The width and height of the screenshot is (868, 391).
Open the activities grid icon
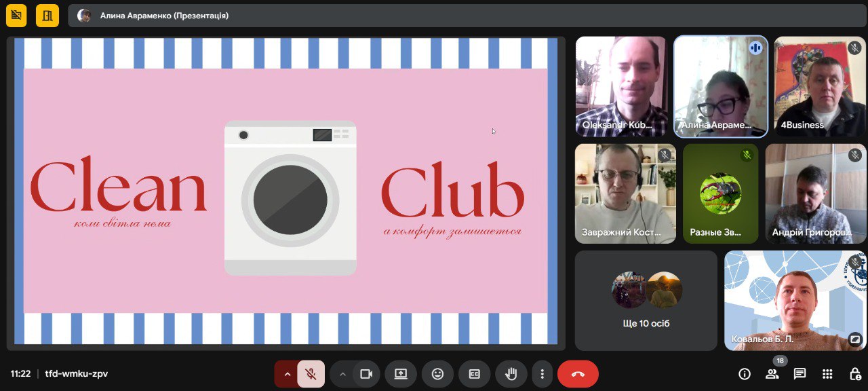pyautogui.click(x=827, y=374)
